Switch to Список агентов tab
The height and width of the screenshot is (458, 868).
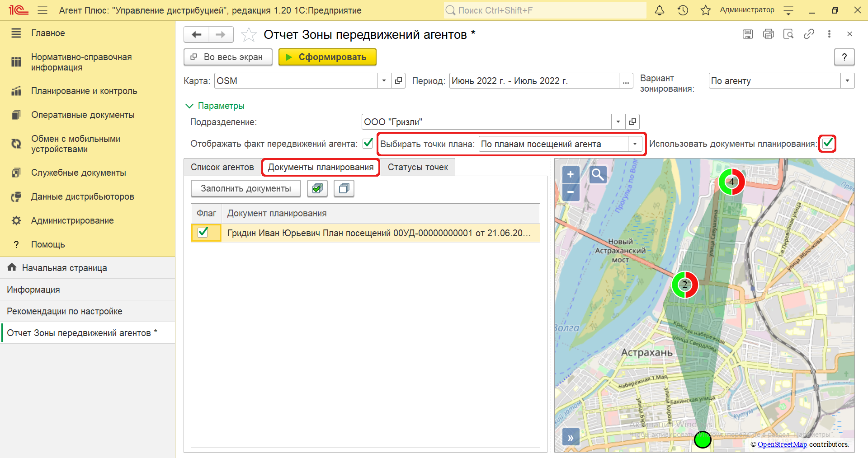[222, 167]
